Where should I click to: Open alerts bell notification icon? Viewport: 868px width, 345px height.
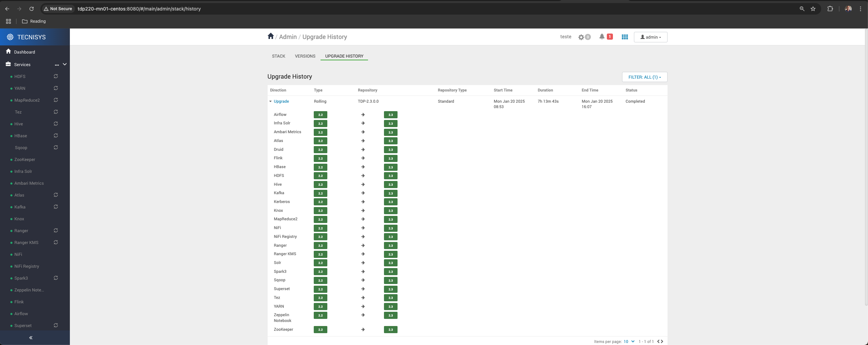602,37
